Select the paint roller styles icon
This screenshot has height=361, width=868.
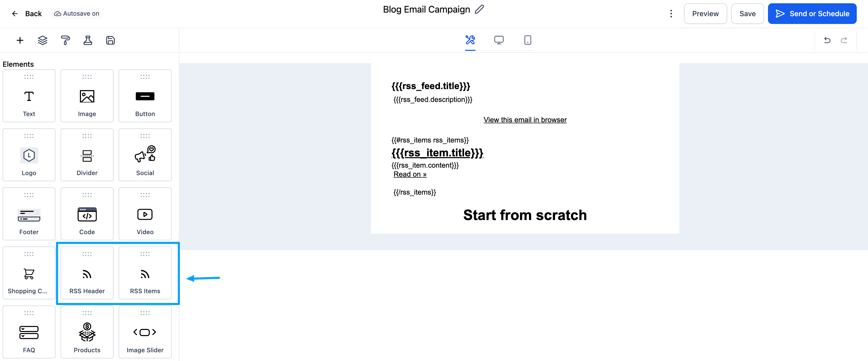(x=65, y=40)
